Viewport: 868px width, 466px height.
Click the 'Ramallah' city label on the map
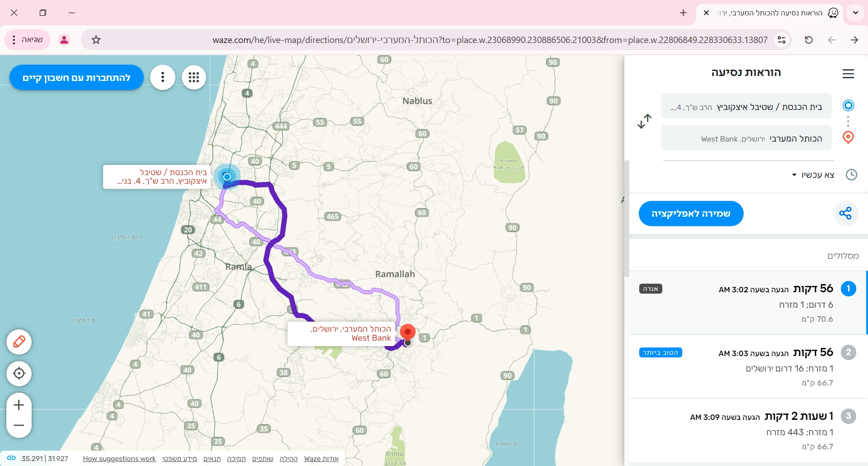tap(395, 274)
